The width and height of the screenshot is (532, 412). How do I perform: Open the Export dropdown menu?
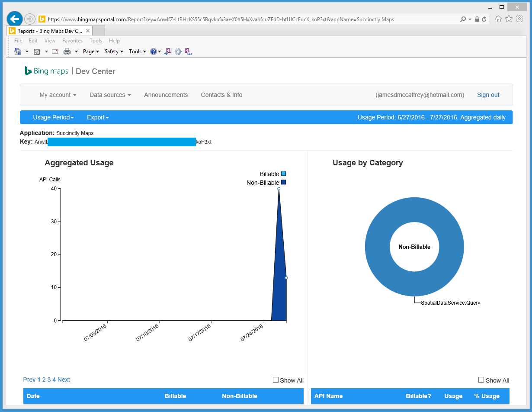tap(98, 117)
